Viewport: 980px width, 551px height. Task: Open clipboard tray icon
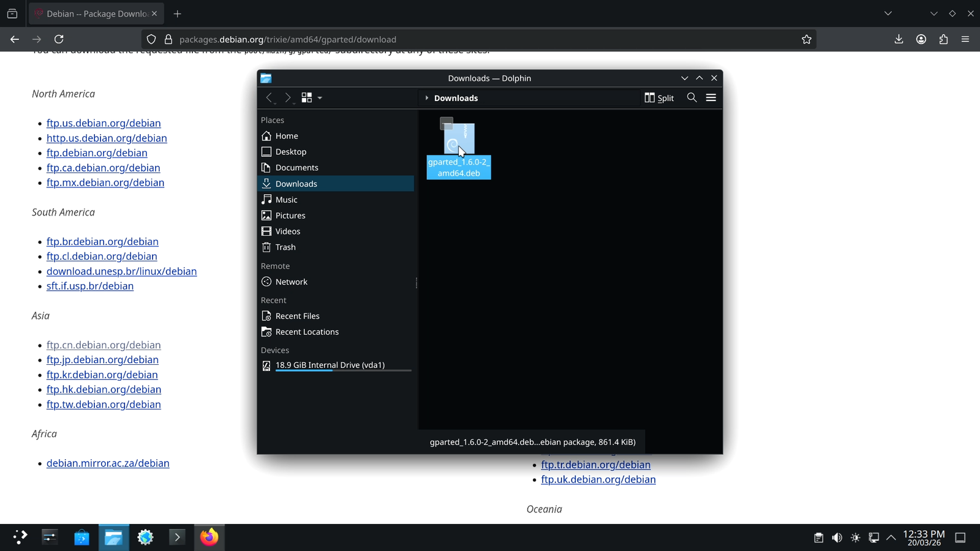(818, 538)
